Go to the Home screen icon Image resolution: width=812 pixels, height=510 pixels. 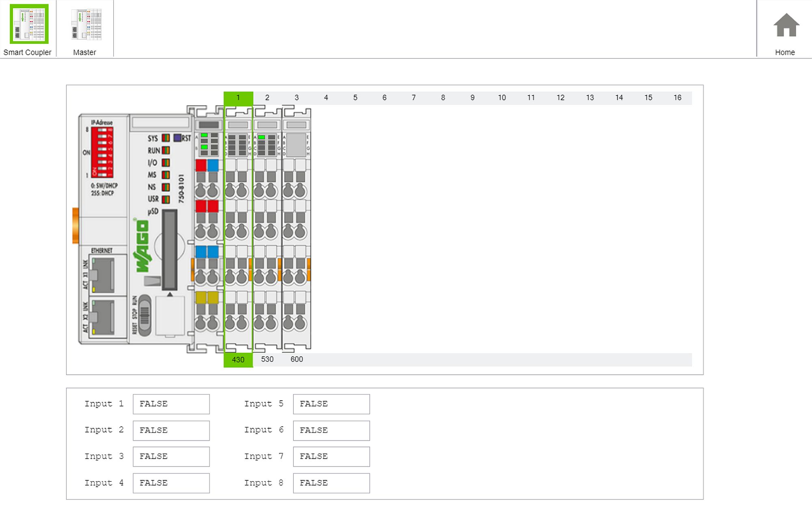coord(786,25)
